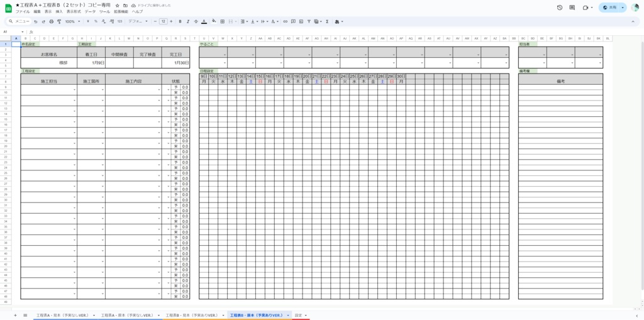Screen dimensions: 644x320
Task: Print the spreadsheet
Action: (x=52, y=21)
